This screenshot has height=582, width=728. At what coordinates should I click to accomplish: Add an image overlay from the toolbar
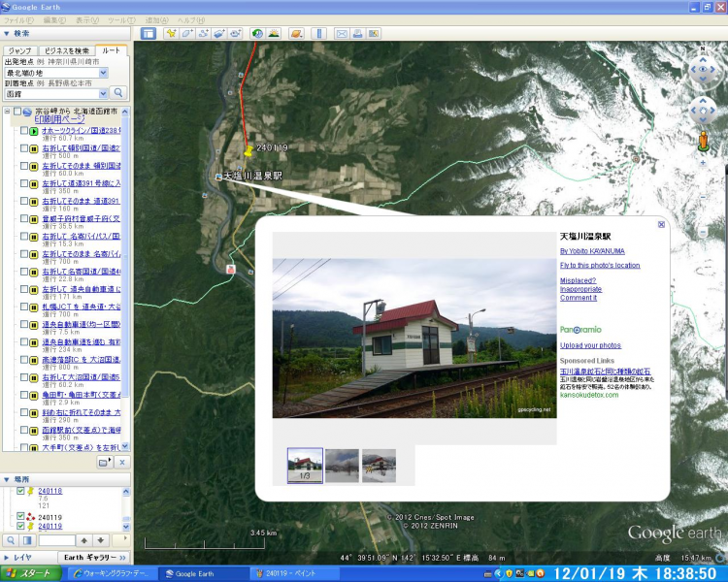click(218, 33)
